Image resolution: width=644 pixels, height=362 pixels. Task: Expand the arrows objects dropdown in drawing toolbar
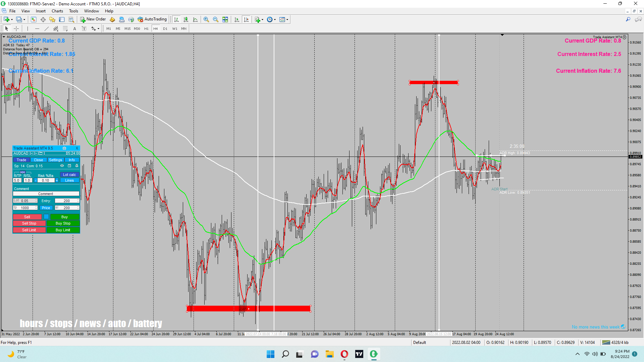click(98, 29)
